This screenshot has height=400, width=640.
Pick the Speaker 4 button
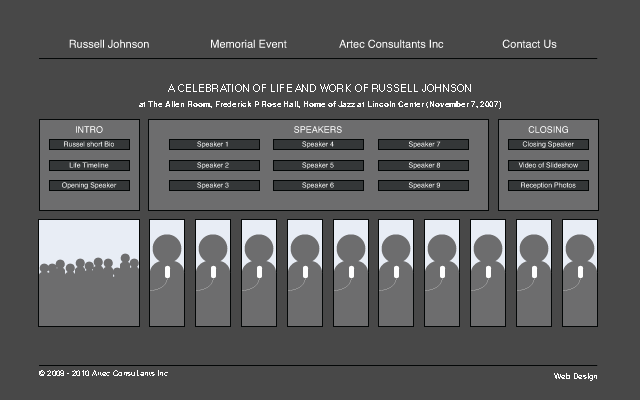(x=318, y=145)
